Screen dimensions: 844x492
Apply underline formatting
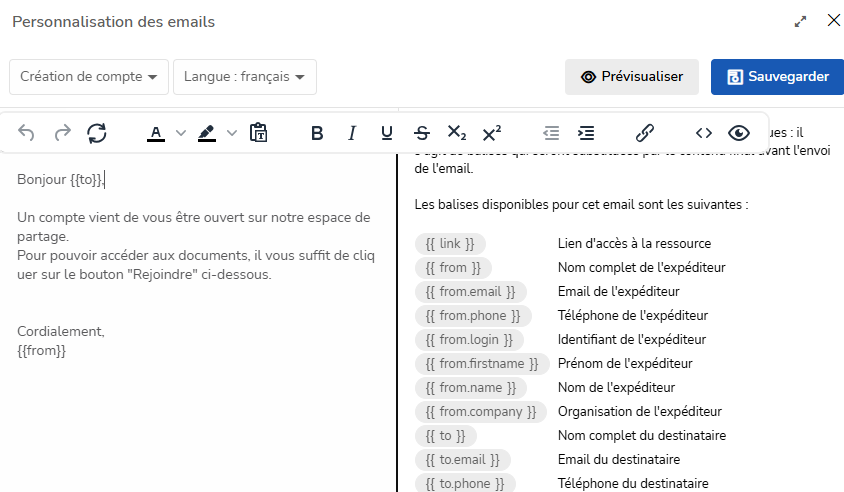387,133
